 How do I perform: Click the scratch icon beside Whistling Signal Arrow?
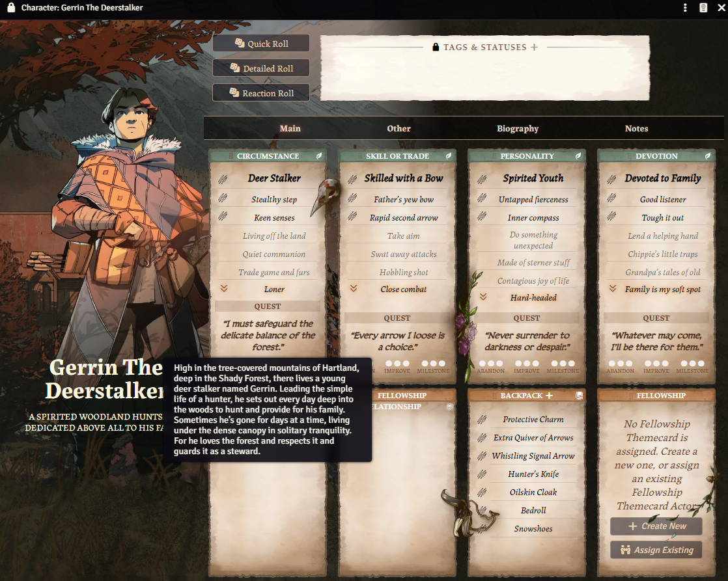click(482, 455)
